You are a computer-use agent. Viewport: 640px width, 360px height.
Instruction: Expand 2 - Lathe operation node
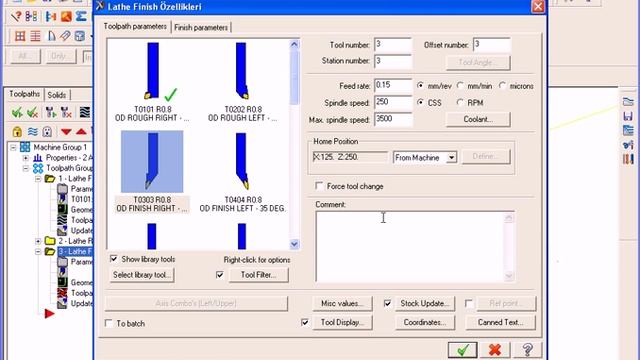coord(38,241)
